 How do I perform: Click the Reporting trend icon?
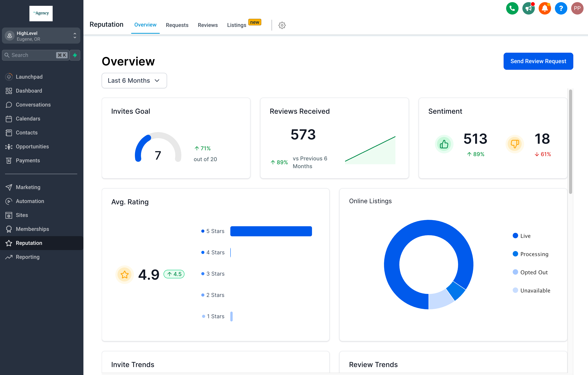pos(9,257)
